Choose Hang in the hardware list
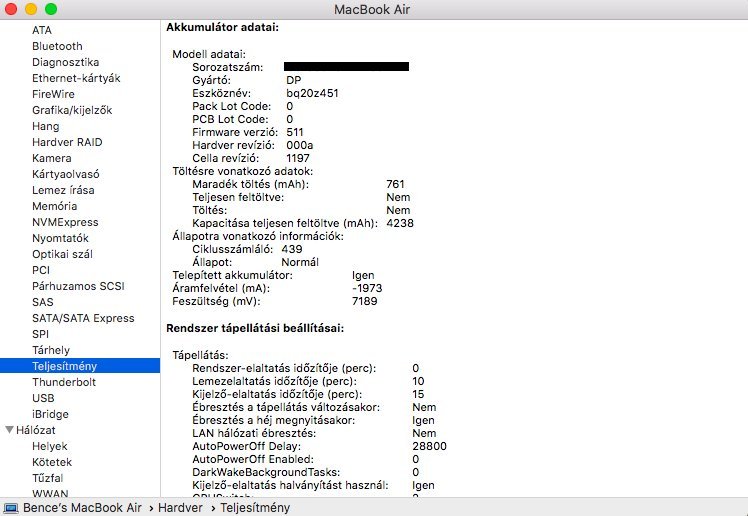The image size is (748, 516). click(46, 126)
